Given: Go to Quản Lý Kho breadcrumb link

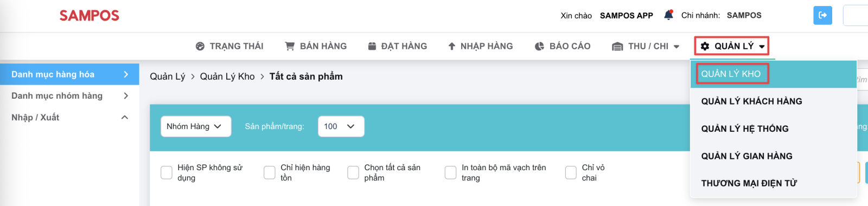Looking at the screenshot, I should pos(227,76).
